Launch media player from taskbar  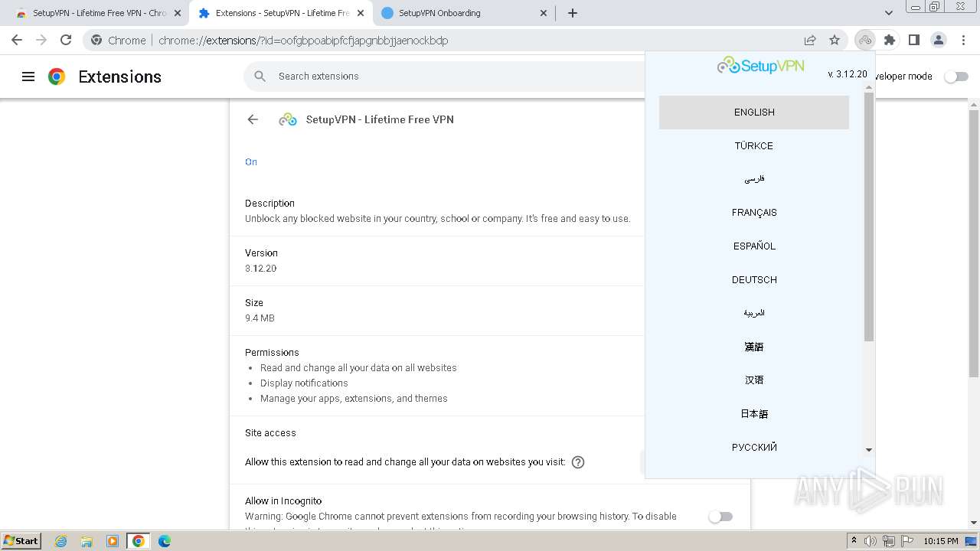(113, 541)
